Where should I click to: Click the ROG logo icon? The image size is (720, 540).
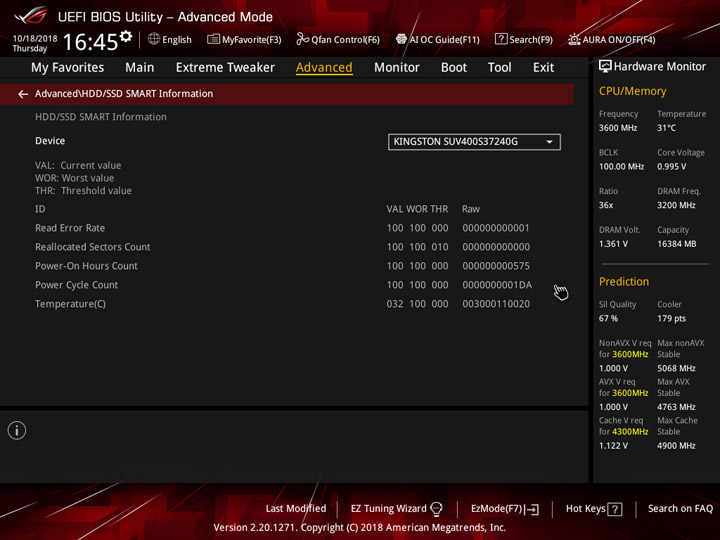point(31,16)
